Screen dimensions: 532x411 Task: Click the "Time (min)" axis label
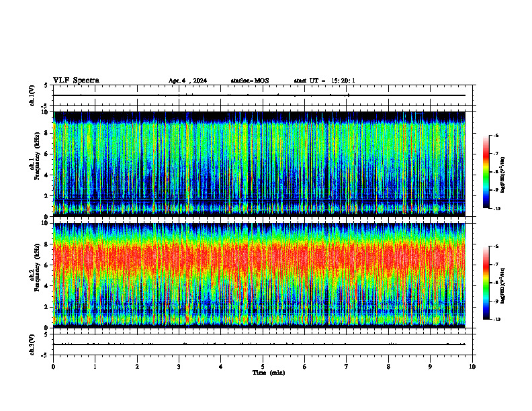pos(269,373)
